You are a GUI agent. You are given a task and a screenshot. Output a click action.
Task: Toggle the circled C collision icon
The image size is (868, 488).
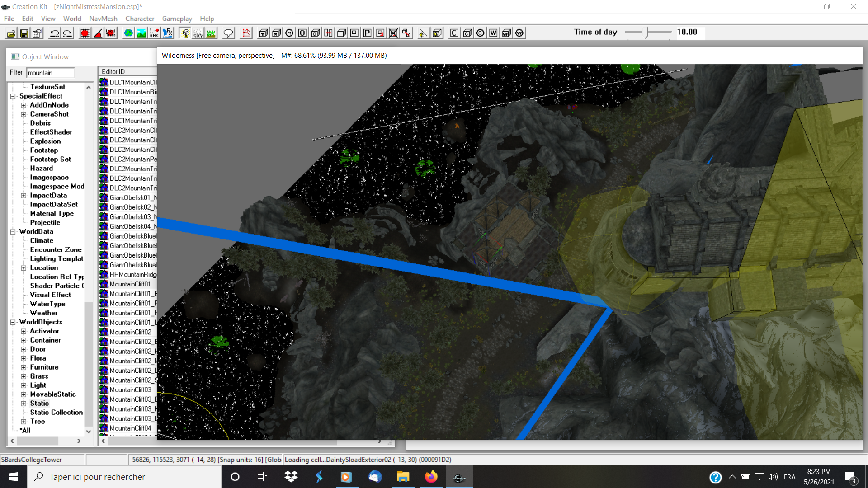(481, 33)
